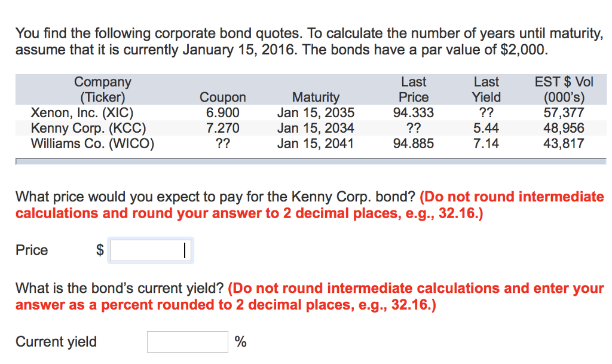Select the Jan 15, 2041 maturity date
This screenshot has height=364, width=612.
coord(316,143)
